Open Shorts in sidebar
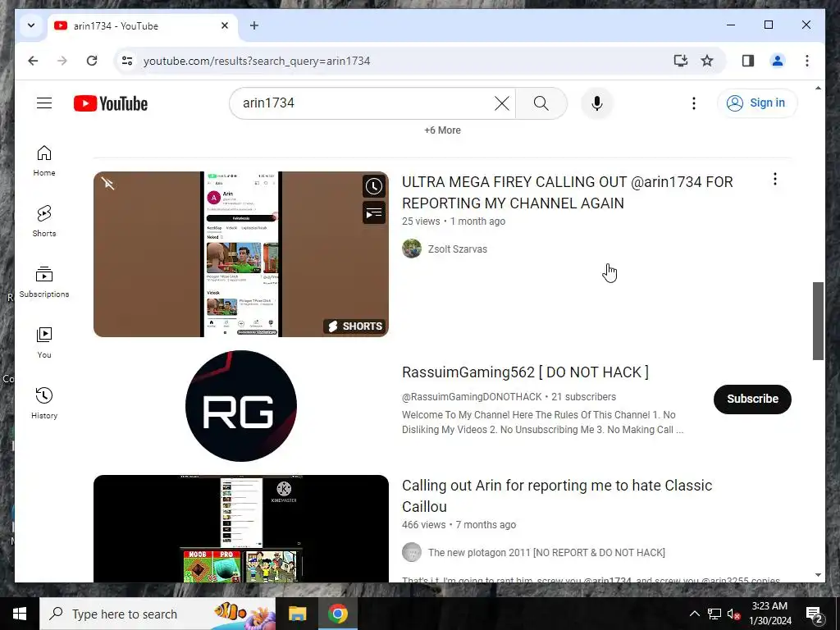 tap(44, 221)
